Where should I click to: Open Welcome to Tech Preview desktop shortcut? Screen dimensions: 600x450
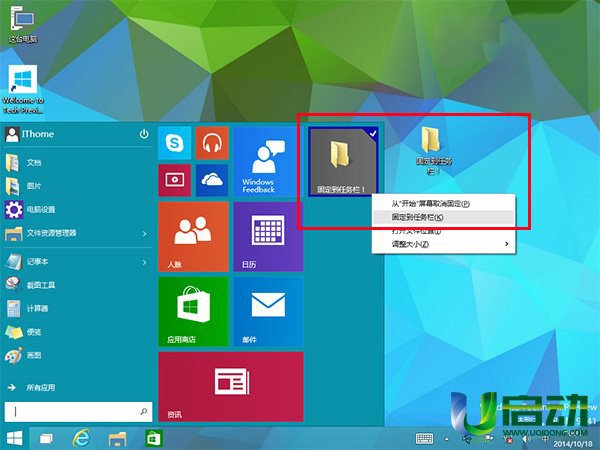pos(23,90)
